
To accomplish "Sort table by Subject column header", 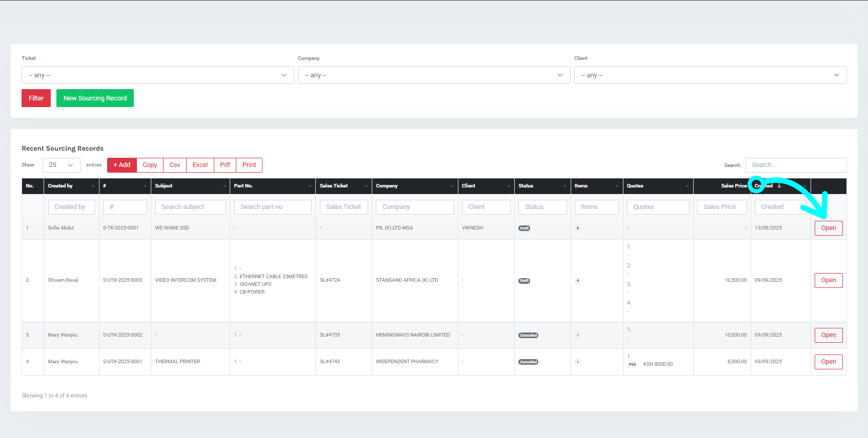I will pyautogui.click(x=190, y=186).
